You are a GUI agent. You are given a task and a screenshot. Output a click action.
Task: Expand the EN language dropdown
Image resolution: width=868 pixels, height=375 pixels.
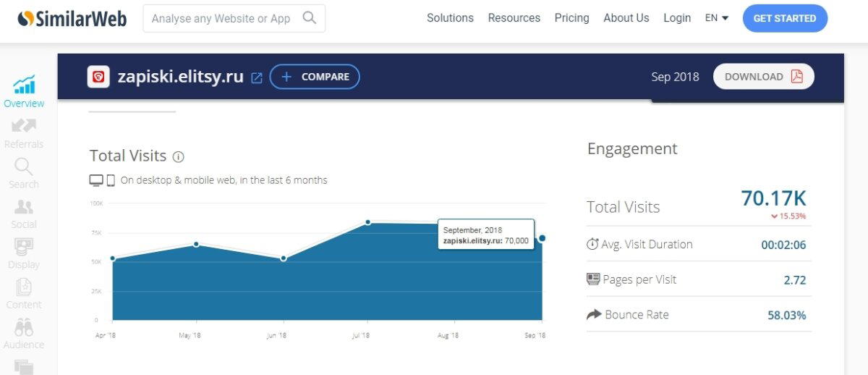pyautogui.click(x=717, y=18)
